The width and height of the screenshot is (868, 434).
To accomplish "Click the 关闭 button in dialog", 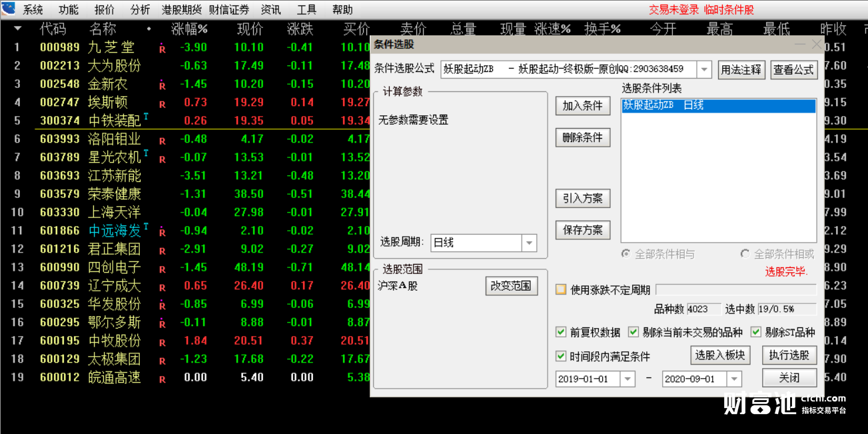I will click(789, 377).
